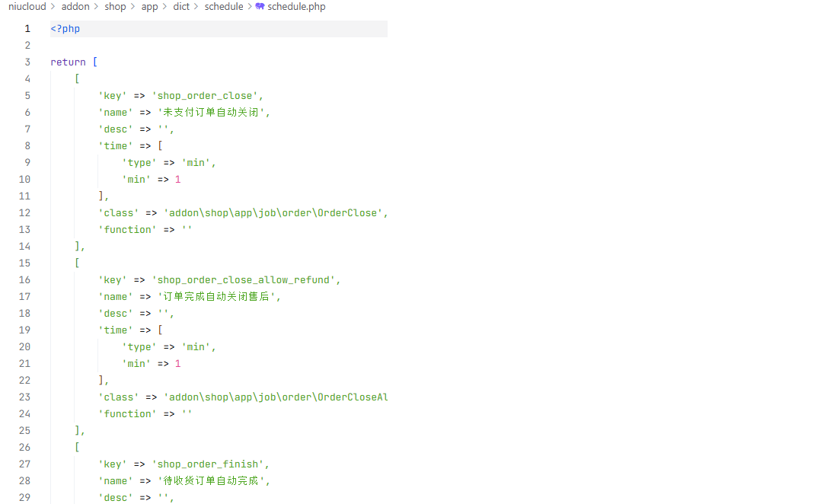Select line number 23
Viewport: 830px width, 504px height.
pos(25,397)
